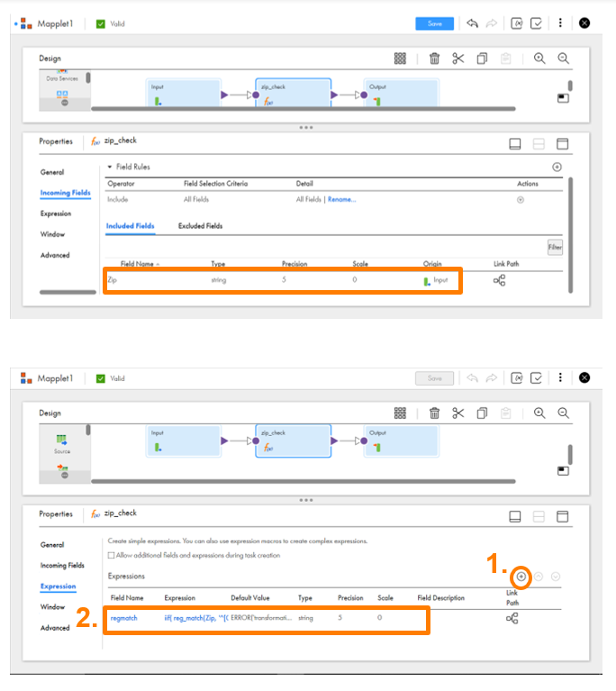Click the delete trash icon in upper Design toolbar
This screenshot has width=616, height=691.
[x=434, y=59]
